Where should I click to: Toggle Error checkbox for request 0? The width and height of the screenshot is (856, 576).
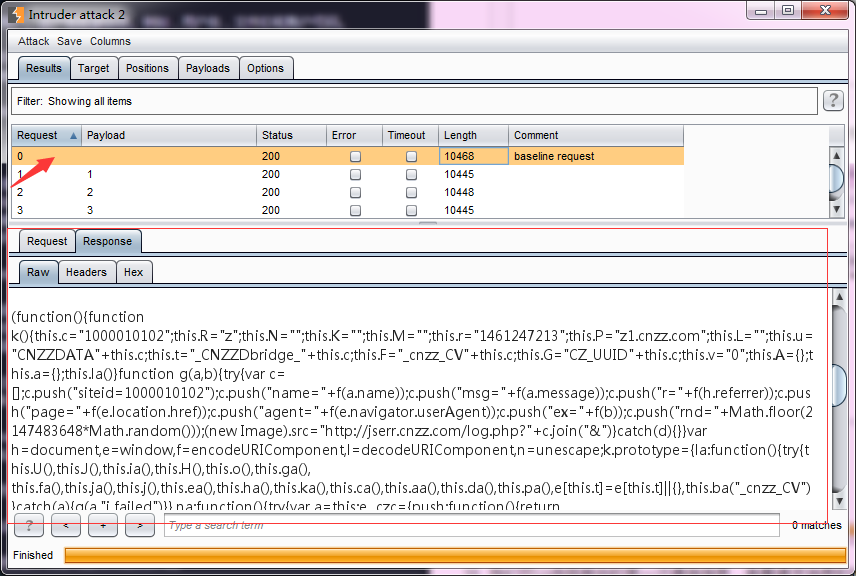[355, 157]
